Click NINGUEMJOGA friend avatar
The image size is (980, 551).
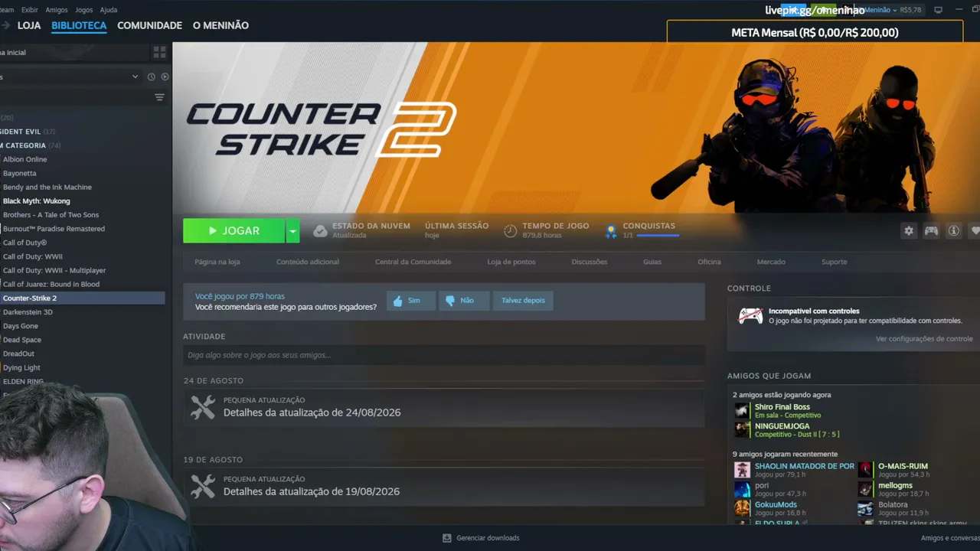coord(742,429)
